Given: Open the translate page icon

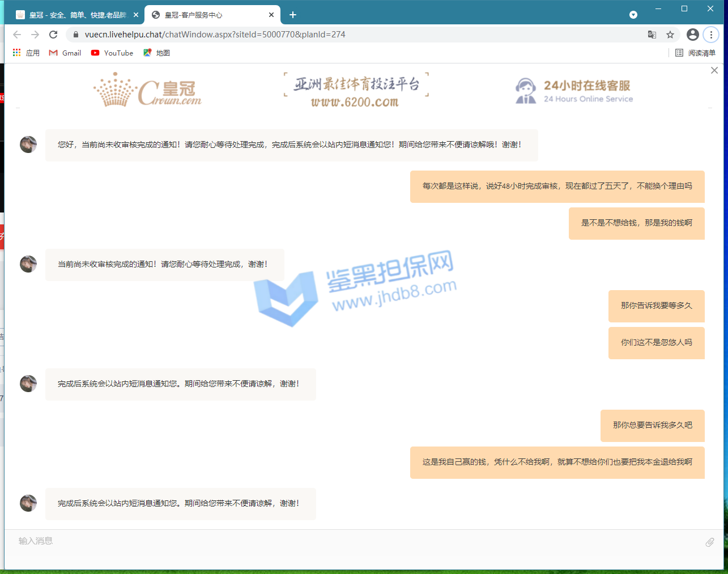Looking at the screenshot, I should tap(652, 35).
